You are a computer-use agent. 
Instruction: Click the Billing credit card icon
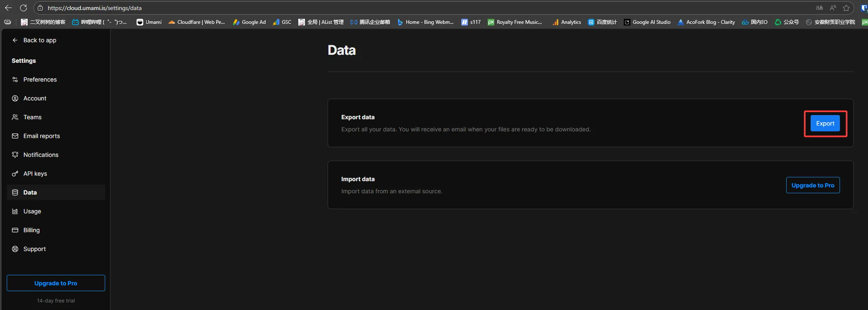click(15, 230)
